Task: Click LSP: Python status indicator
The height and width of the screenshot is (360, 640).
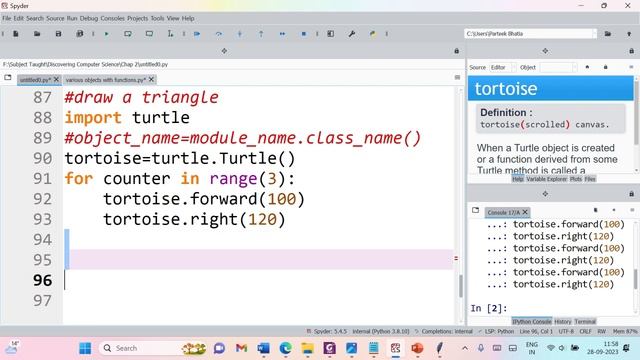Action: (496, 331)
